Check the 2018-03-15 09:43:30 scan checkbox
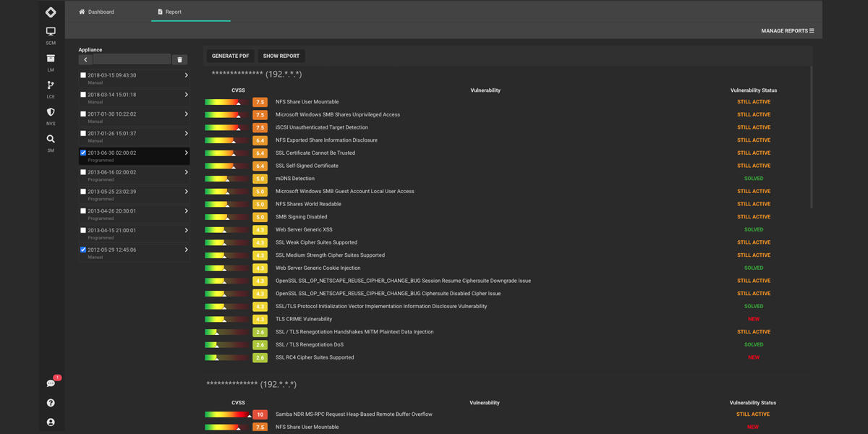Viewport: 868px width, 434px height. click(83, 75)
